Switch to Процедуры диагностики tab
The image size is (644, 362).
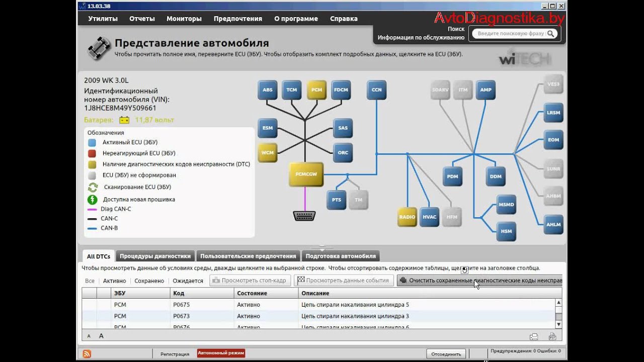[155, 256]
